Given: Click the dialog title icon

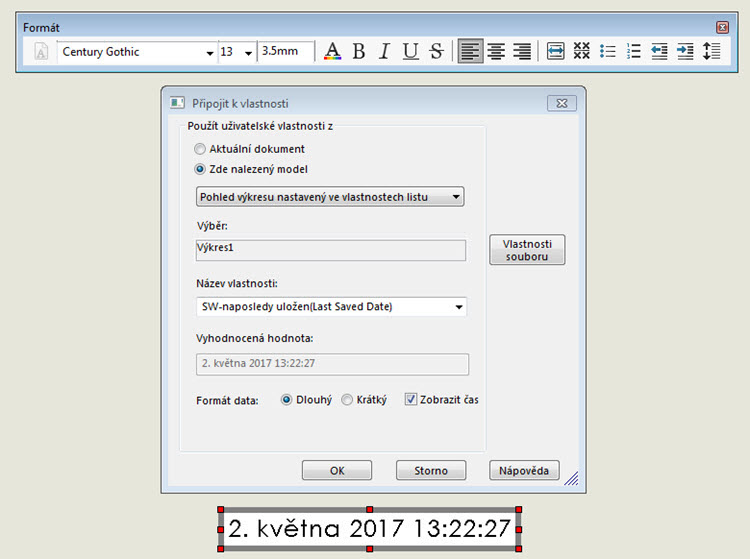Looking at the screenshot, I should [x=177, y=102].
